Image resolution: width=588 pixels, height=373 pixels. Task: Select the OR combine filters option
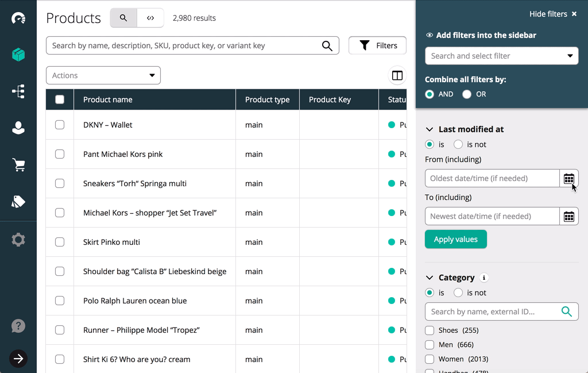click(467, 94)
